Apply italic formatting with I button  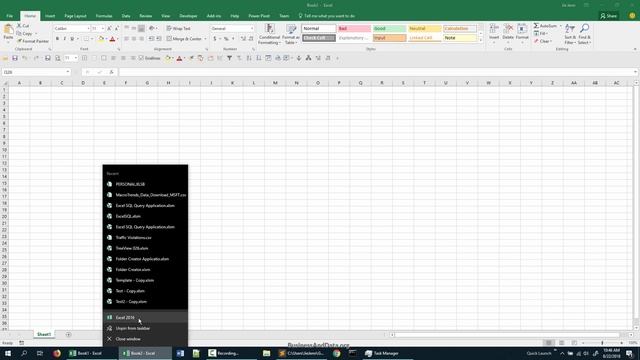(64, 39)
